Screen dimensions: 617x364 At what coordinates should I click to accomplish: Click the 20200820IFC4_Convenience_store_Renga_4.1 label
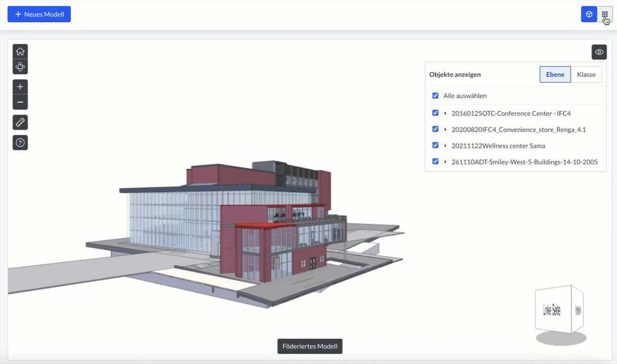click(x=518, y=129)
